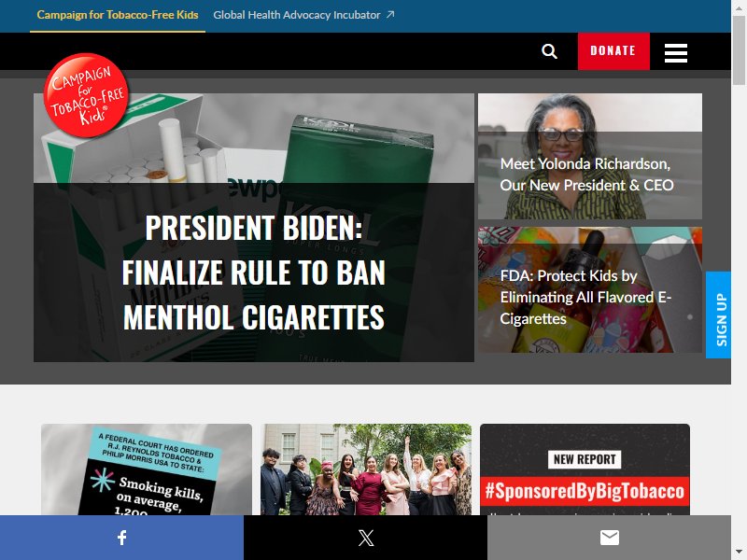Open the search magnifier icon
747x560 pixels.
pos(549,51)
